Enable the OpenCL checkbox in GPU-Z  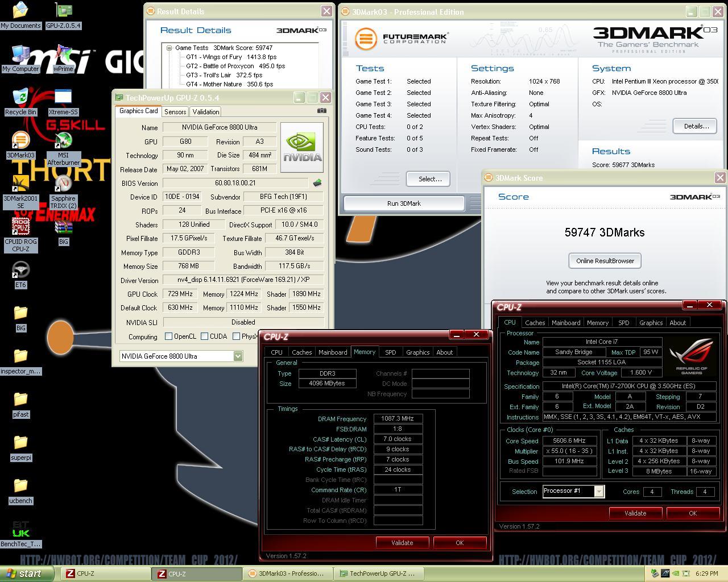point(168,336)
